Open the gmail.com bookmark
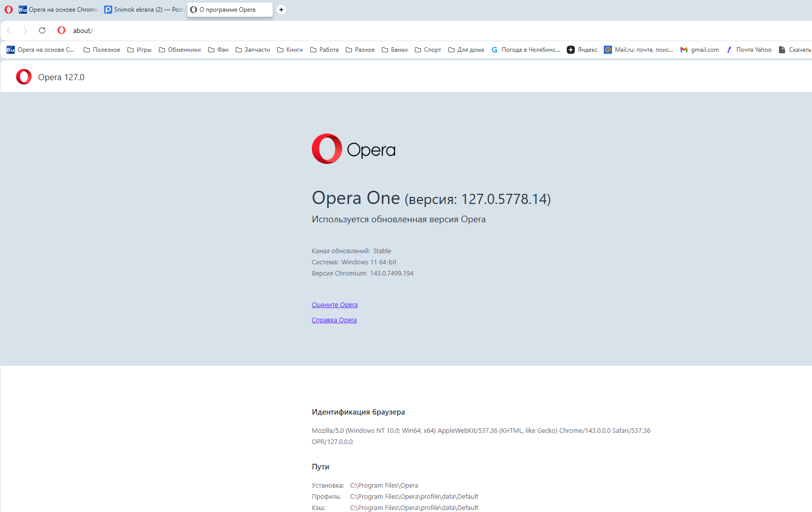The height and width of the screenshot is (512, 812). coord(699,50)
